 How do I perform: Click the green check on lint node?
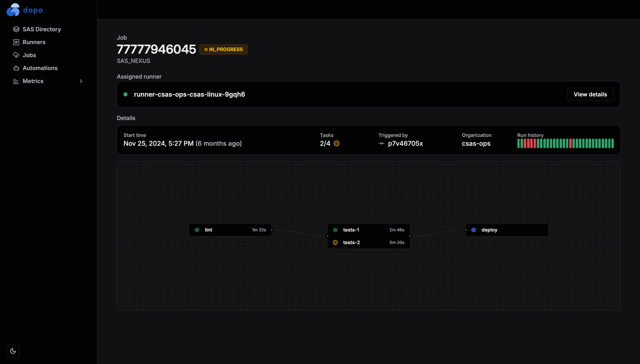197,230
